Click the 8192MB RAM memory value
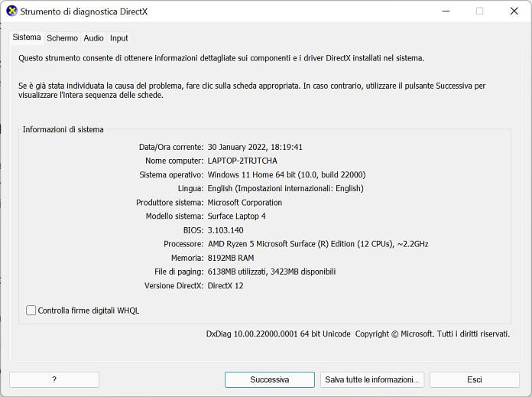Screen dimensions: 532x397 tap(231, 258)
